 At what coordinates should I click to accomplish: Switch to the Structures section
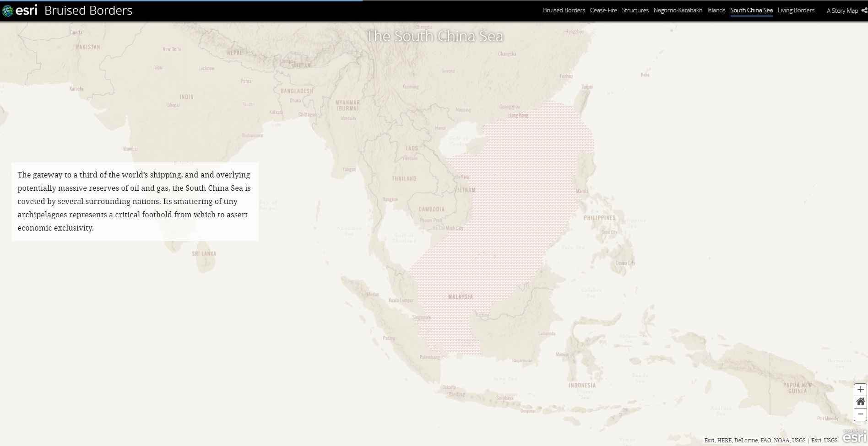635,11
